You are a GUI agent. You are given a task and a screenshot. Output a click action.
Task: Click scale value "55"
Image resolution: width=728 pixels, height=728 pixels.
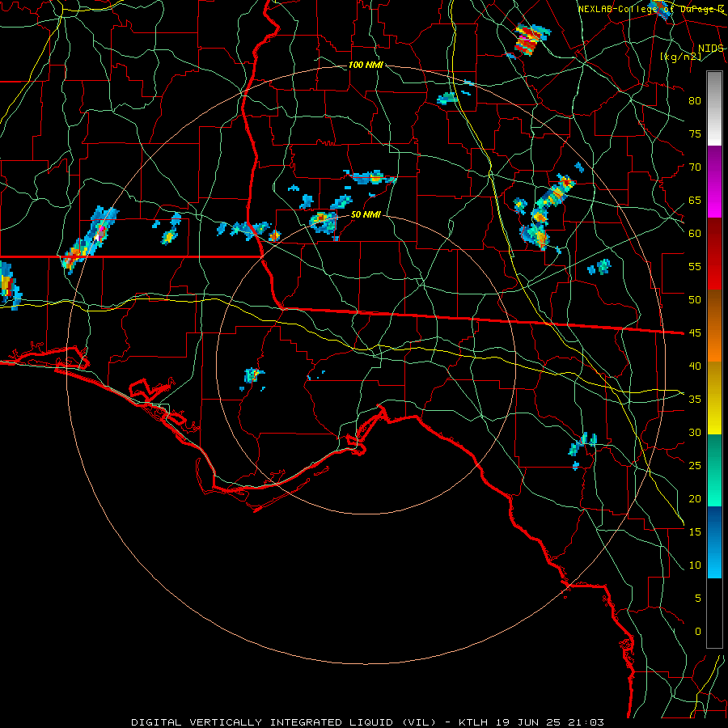[695, 266]
